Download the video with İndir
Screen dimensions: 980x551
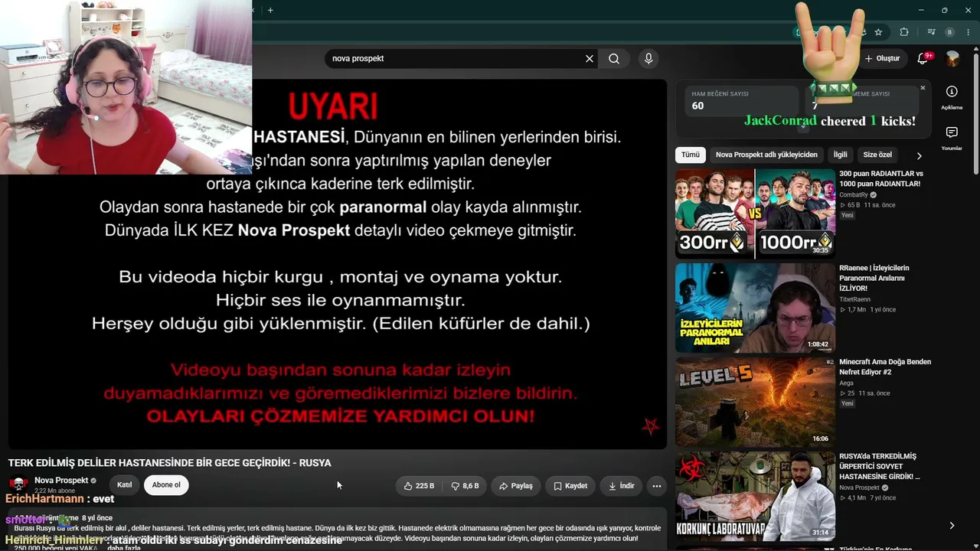[621, 486]
